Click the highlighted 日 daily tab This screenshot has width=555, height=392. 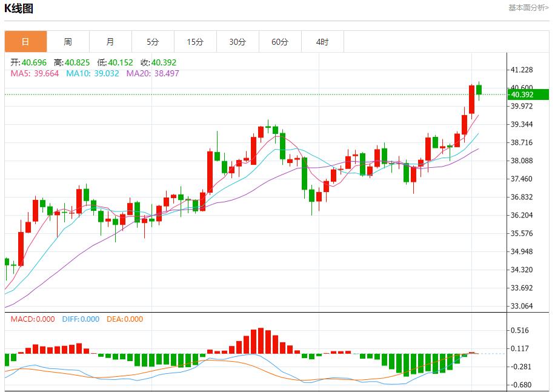point(25,41)
